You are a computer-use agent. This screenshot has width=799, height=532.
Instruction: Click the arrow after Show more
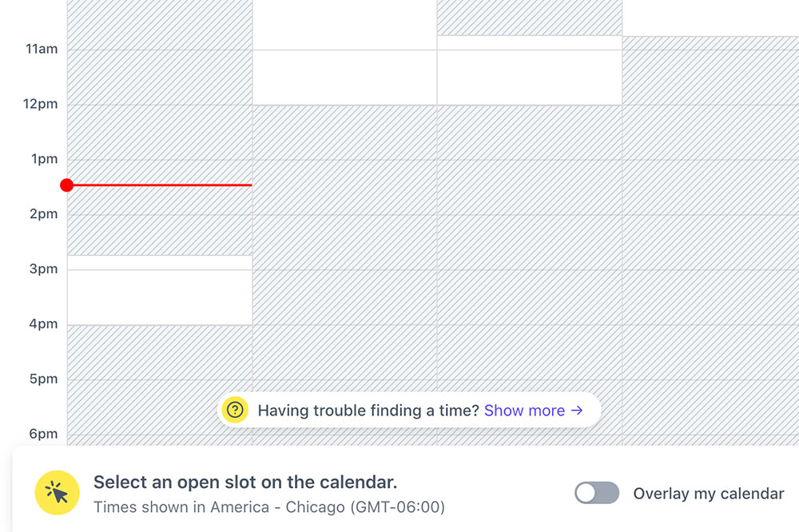click(577, 411)
